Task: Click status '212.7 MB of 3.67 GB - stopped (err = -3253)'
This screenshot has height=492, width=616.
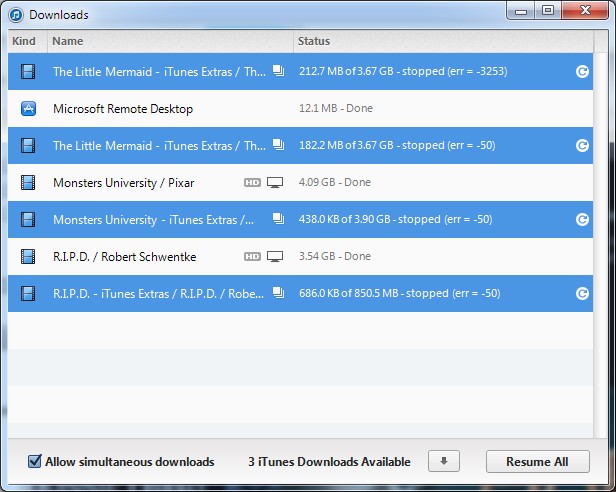Action: (403, 71)
